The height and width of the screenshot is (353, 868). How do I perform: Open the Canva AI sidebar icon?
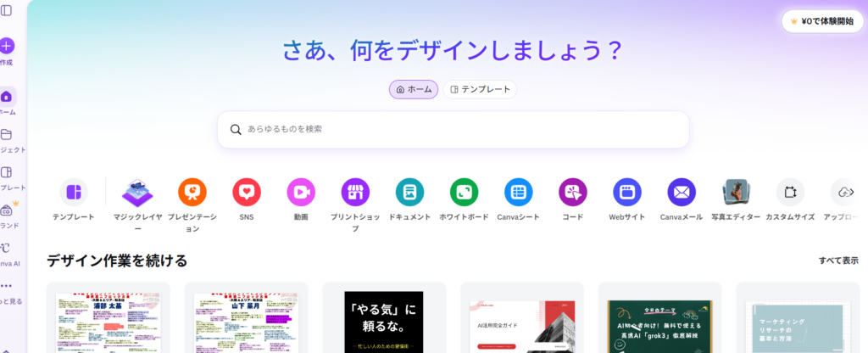tap(6, 248)
